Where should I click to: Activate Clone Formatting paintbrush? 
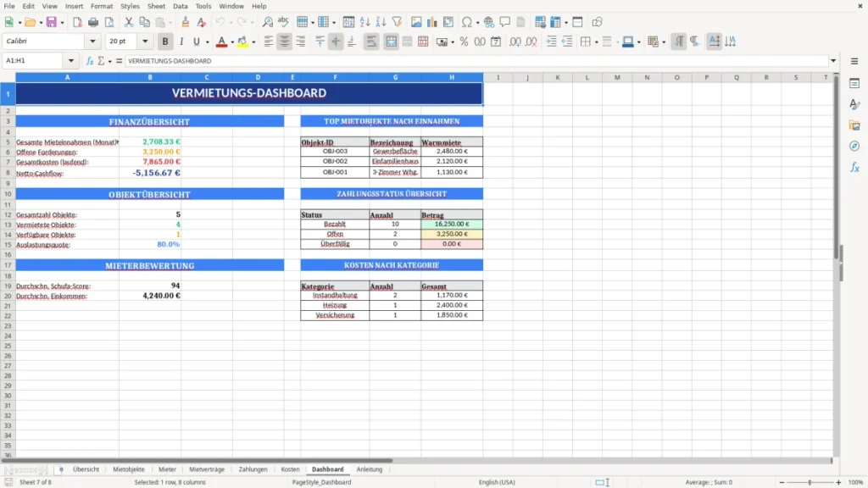point(186,22)
